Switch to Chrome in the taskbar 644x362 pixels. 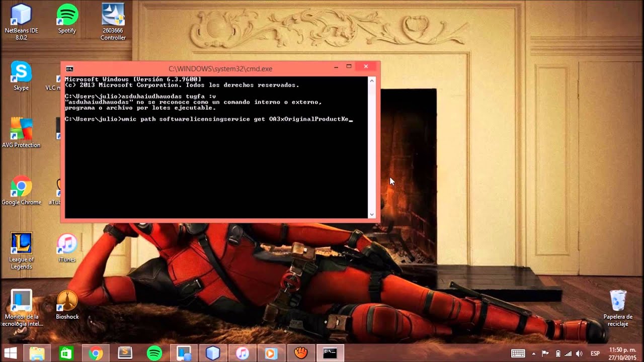point(95,353)
